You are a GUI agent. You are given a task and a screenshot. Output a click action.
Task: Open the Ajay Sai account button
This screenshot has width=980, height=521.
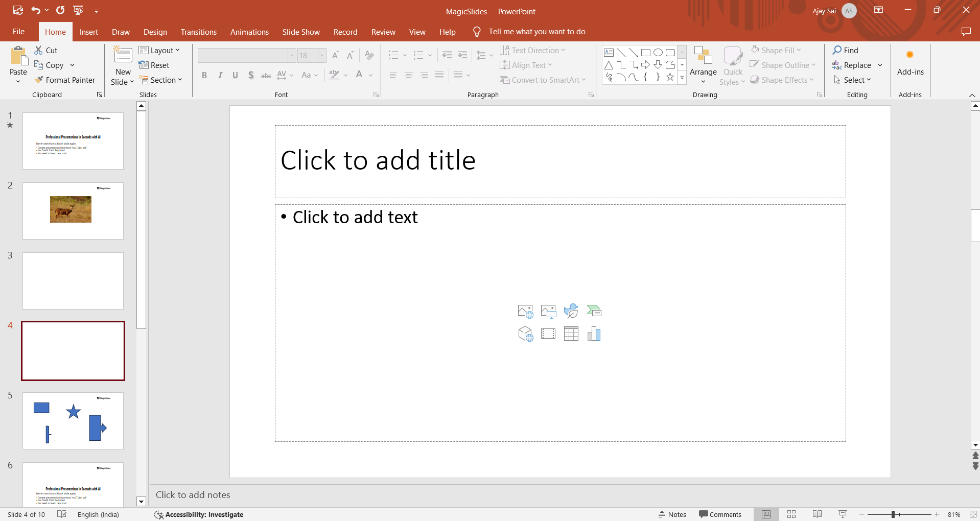pos(835,11)
